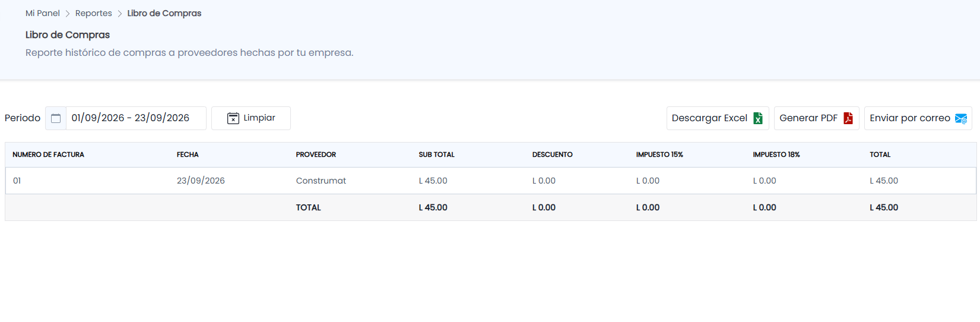Screen dimensions: 980x322
Task: Click the IMPUESTO 15% column header
Action: pyautogui.click(x=659, y=154)
